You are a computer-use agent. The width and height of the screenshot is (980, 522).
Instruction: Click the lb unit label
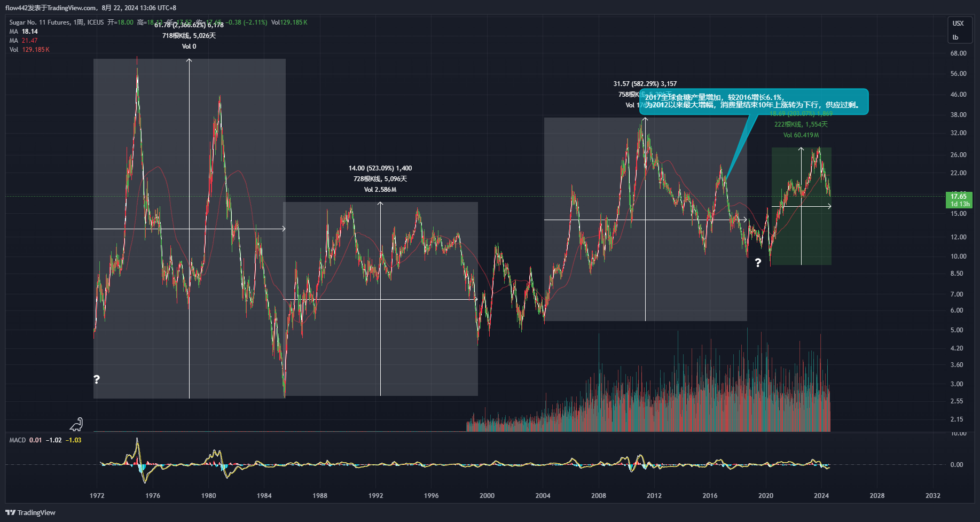point(955,37)
